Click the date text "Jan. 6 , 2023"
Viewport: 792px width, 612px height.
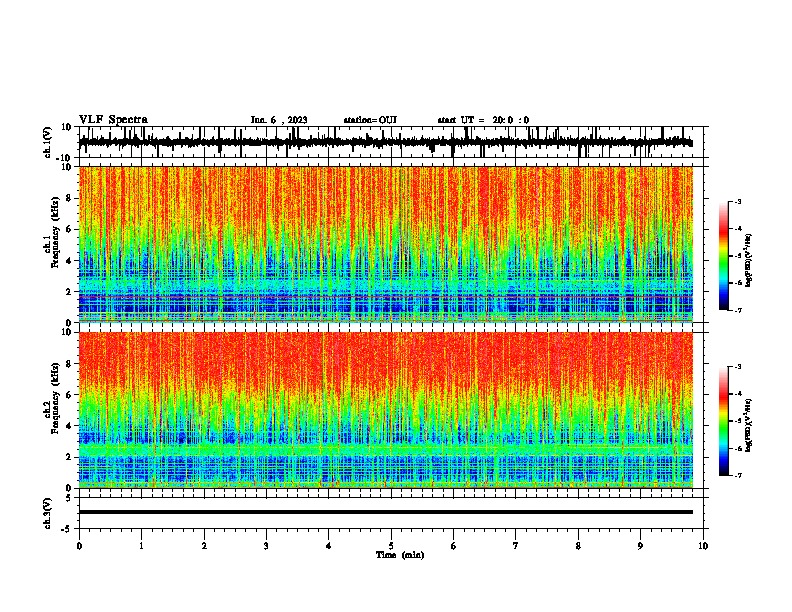[279, 120]
